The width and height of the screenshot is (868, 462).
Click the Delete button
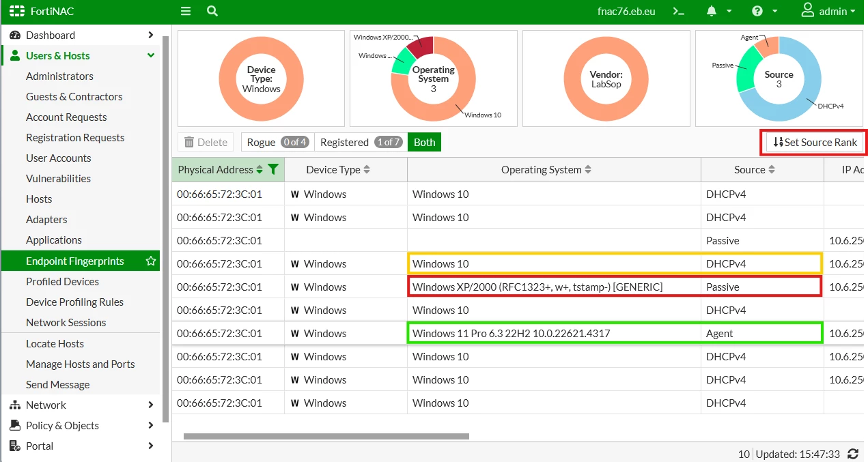(x=206, y=142)
